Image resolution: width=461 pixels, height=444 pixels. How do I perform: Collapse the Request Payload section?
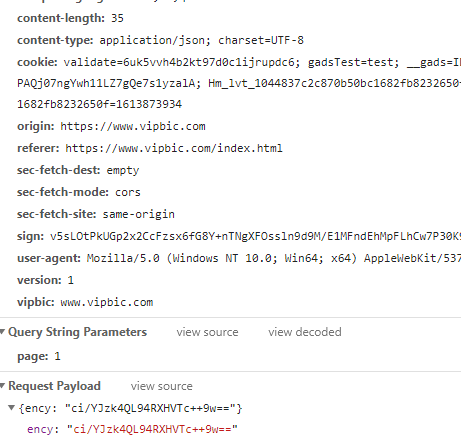(x=3, y=386)
